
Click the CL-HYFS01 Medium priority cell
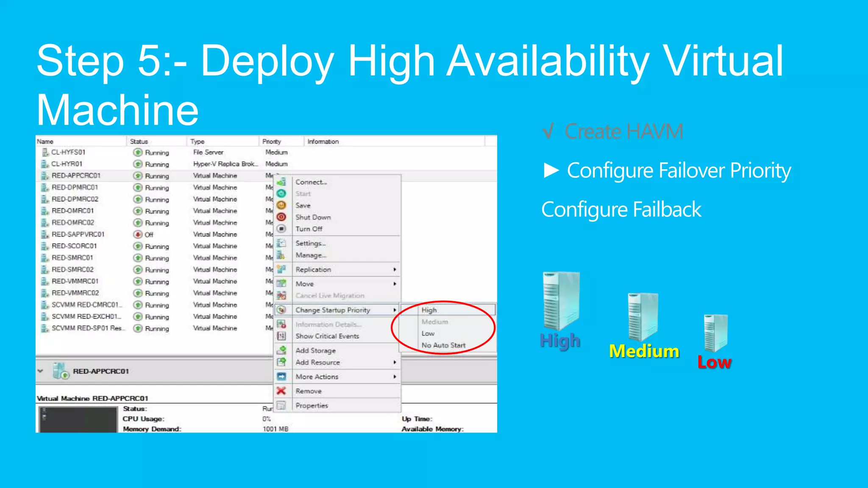pyautogui.click(x=276, y=152)
